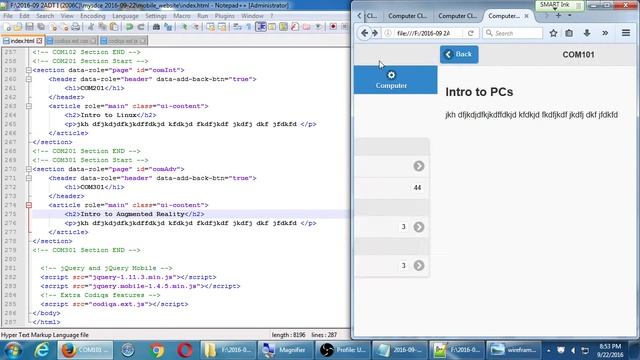This screenshot has height=360, width=640.
Task: Click the Find binoculars icon
Action: [x=156, y=27]
